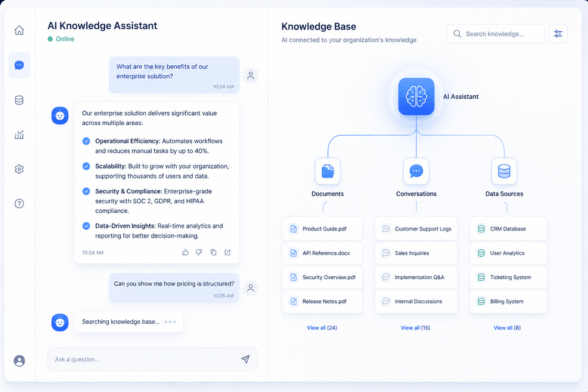Click the Data-Driven Insights check mark
The image size is (588, 392).
pyautogui.click(x=86, y=226)
